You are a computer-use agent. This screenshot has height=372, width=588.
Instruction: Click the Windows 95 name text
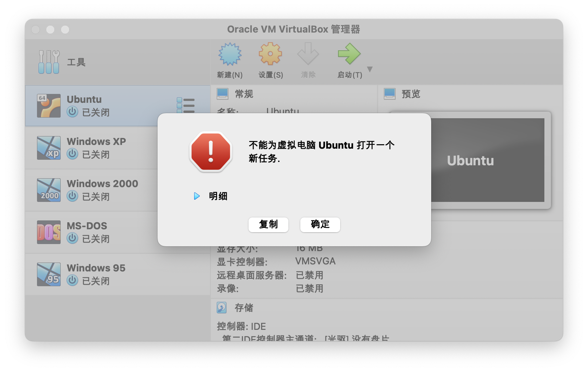[96, 268]
